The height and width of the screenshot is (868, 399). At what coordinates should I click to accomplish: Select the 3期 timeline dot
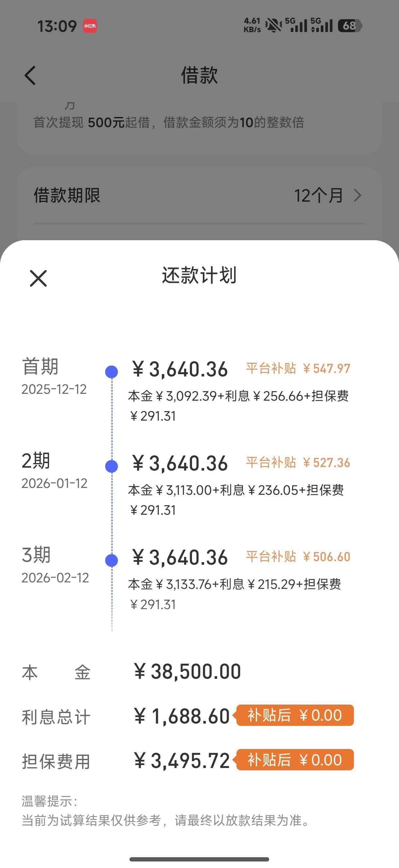click(112, 560)
